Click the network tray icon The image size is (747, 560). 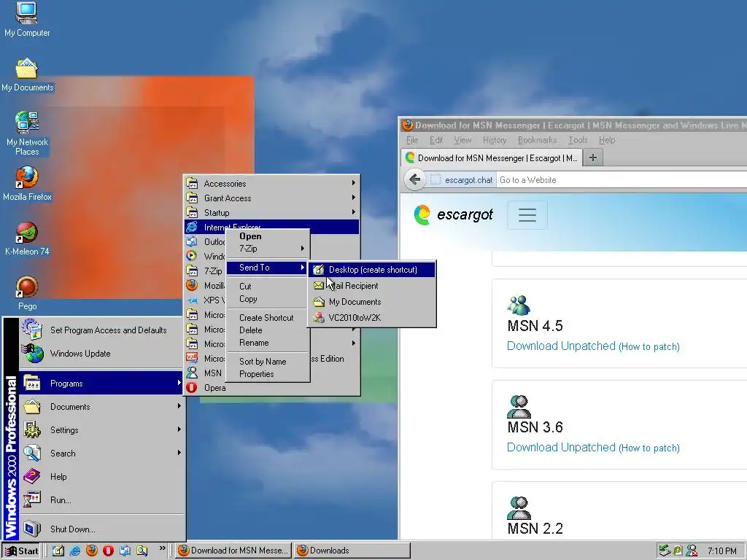(x=665, y=551)
